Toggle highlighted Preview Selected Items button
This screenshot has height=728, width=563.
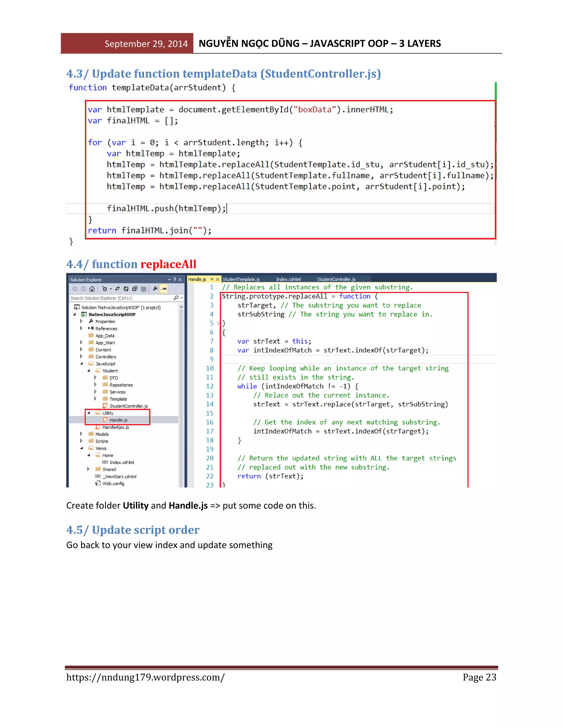point(164,289)
